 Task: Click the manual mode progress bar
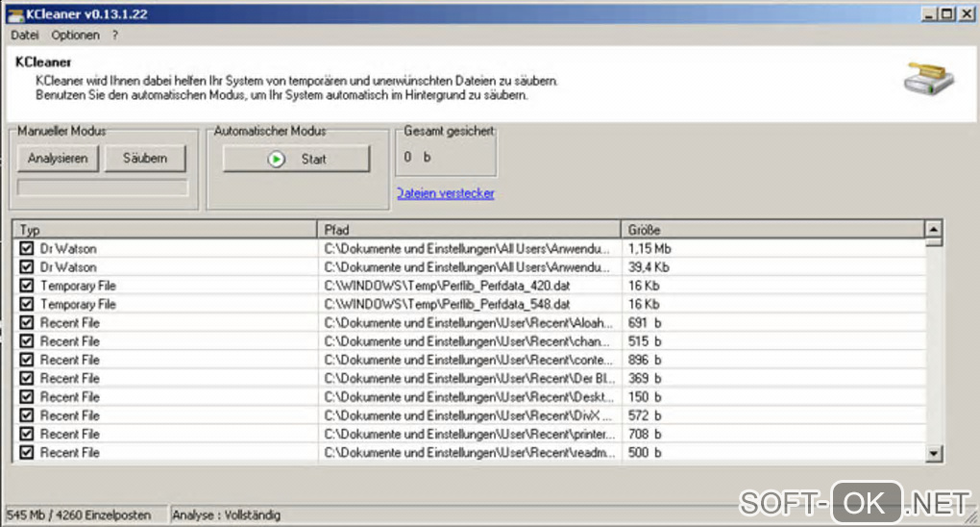click(x=103, y=188)
